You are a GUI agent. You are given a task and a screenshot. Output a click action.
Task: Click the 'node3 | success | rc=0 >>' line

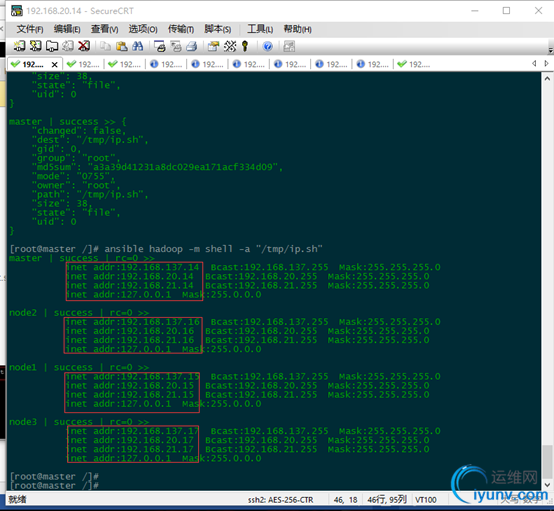pos(79,422)
